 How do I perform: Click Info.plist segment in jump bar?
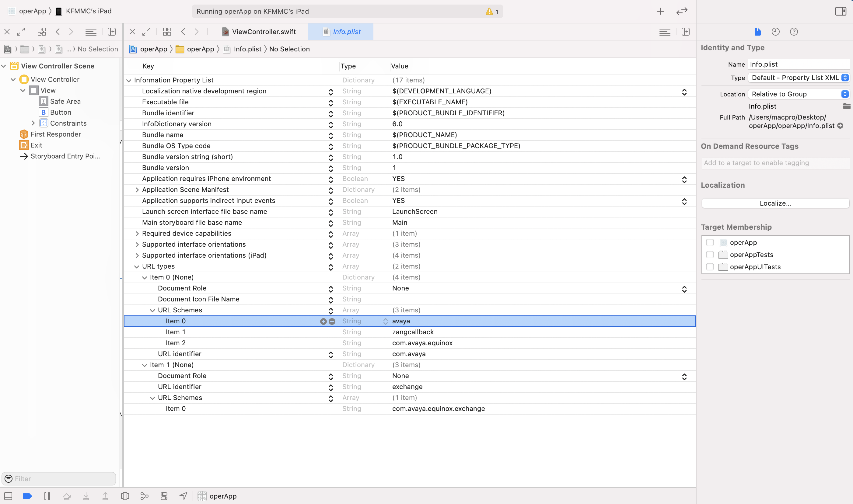coord(243,49)
